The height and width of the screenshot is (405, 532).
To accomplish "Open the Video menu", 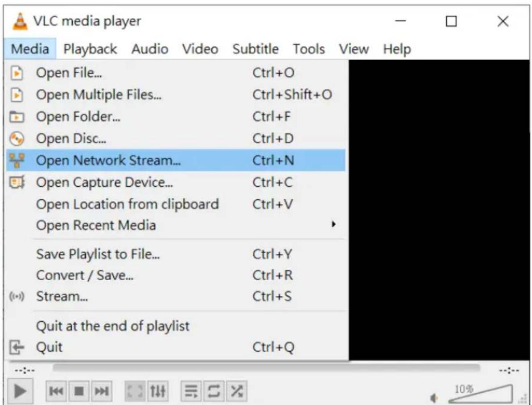I will (x=200, y=49).
